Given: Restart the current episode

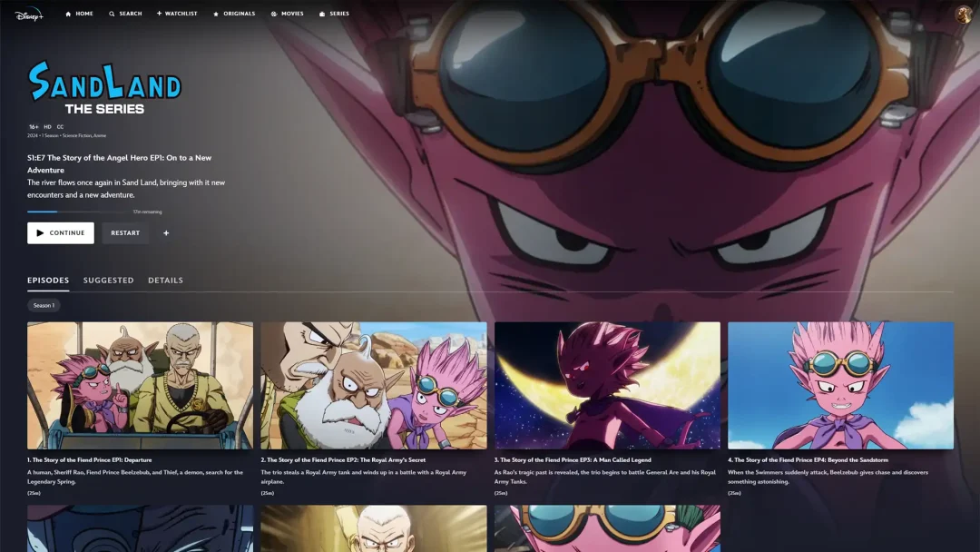Looking at the screenshot, I should tap(125, 233).
